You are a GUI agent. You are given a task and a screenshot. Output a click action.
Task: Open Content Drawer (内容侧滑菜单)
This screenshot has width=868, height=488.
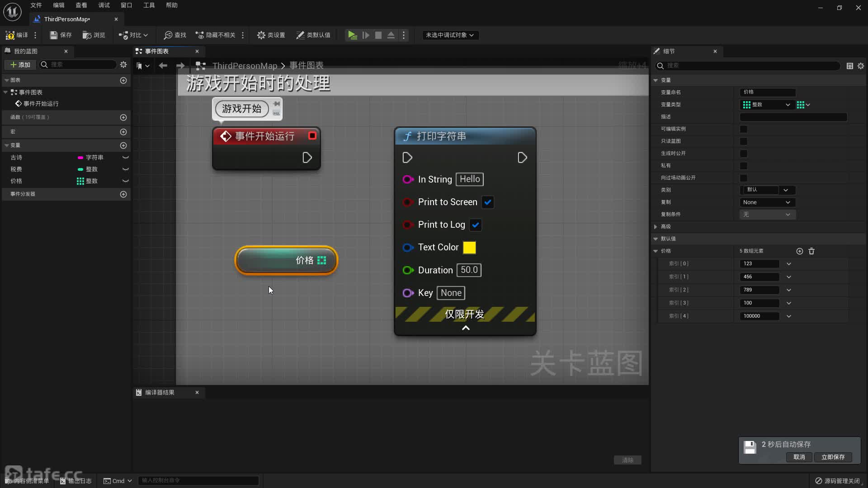coord(27,481)
